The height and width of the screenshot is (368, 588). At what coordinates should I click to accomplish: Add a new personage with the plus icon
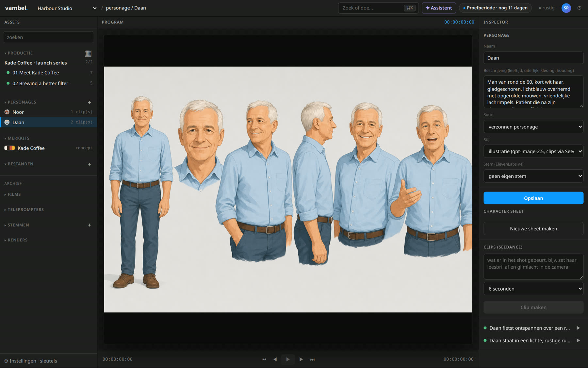(89, 102)
